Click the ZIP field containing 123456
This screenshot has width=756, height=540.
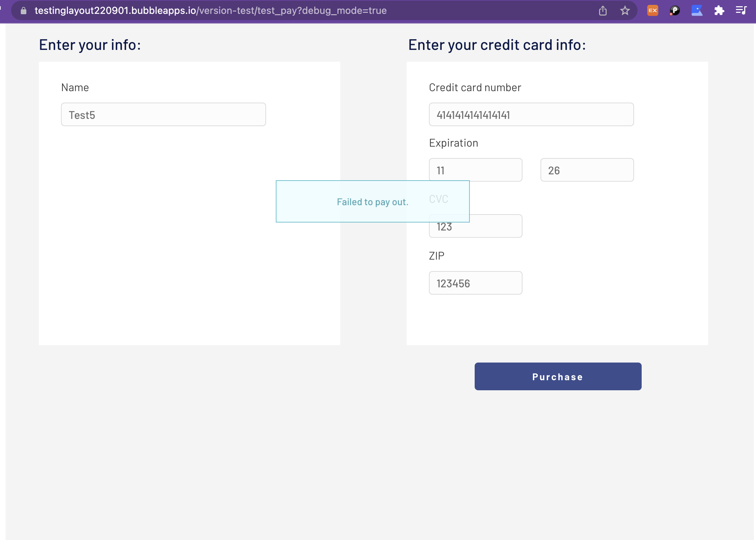(475, 283)
